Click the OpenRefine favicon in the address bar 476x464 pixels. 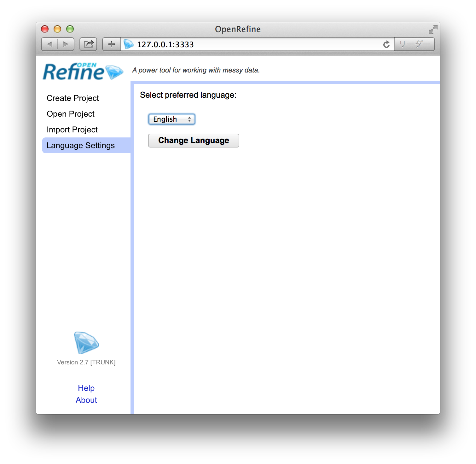point(128,44)
